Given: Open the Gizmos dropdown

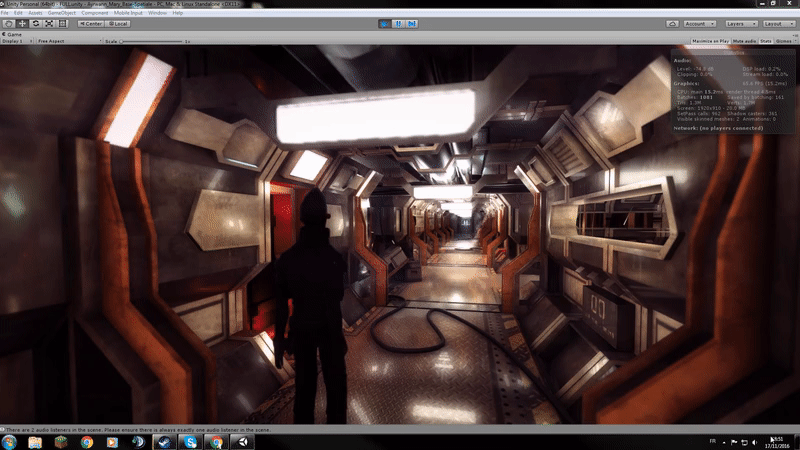Looking at the screenshot, I should click(786, 41).
